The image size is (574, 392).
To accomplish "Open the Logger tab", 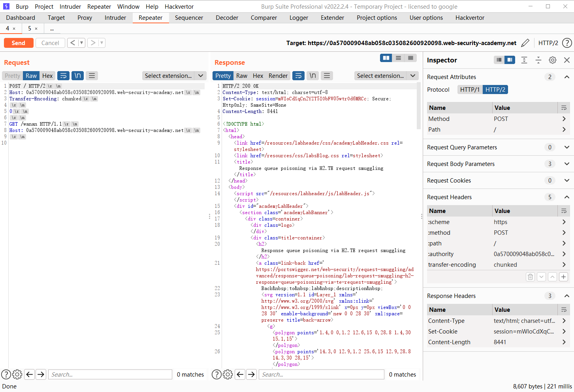I will [x=299, y=18].
